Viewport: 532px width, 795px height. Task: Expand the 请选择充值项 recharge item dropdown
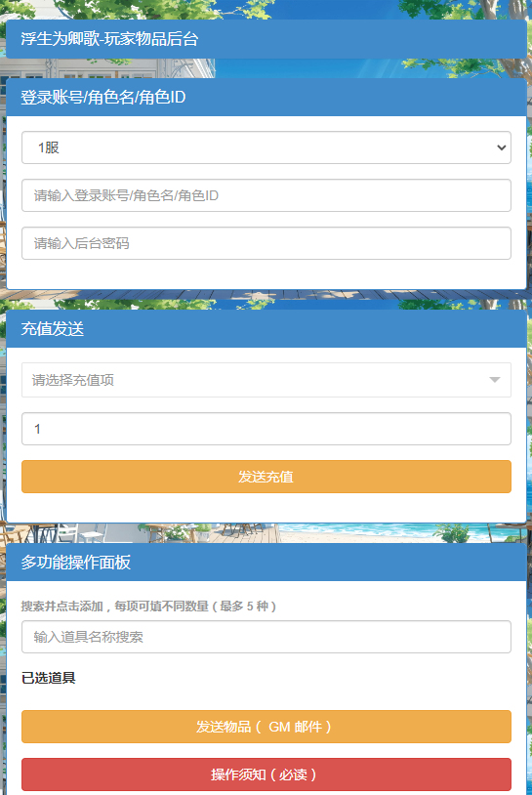tap(266, 380)
